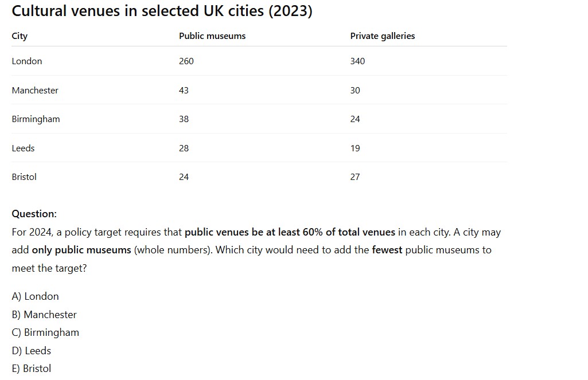588x380 pixels.
Task: Click London's private galleries value 340
Action: [357, 61]
